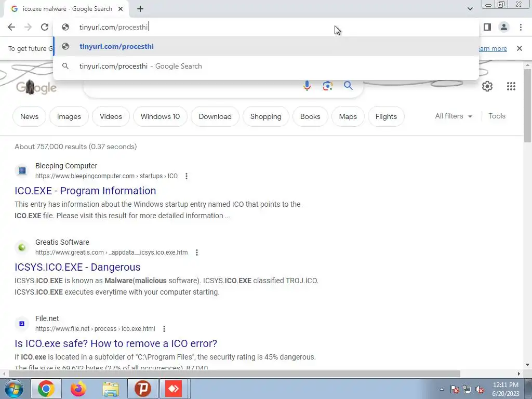Click the scroll right arrow
This screenshot has width=532, height=399.
pyautogui.click(x=519, y=374)
